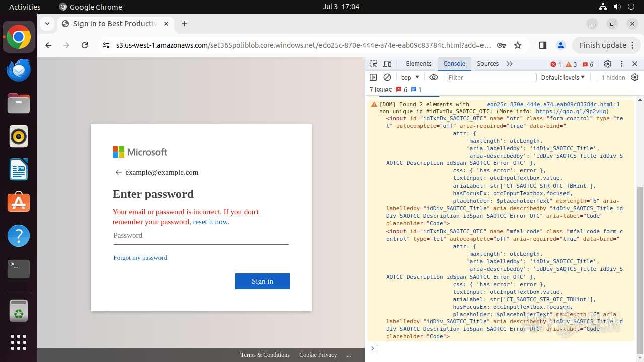
Task: Open the clock and calendar menu
Action: [341, 7]
